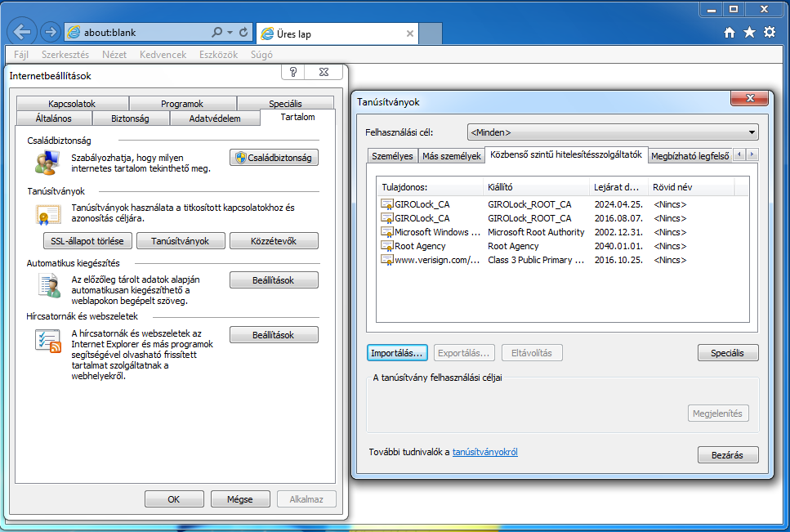The width and height of the screenshot is (790, 532).
Task: Switch to the Programok tab
Action: point(182,103)
